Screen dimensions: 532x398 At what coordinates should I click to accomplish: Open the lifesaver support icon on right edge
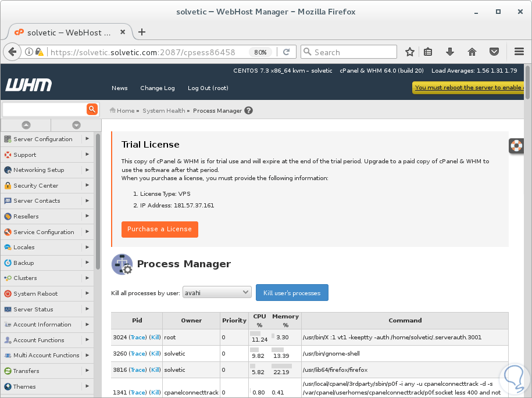click(516, 146)
